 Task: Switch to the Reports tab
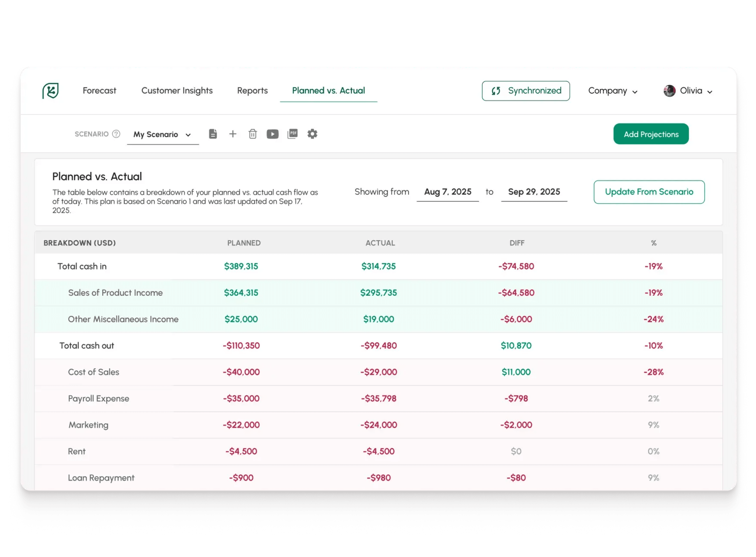point(252,90)
